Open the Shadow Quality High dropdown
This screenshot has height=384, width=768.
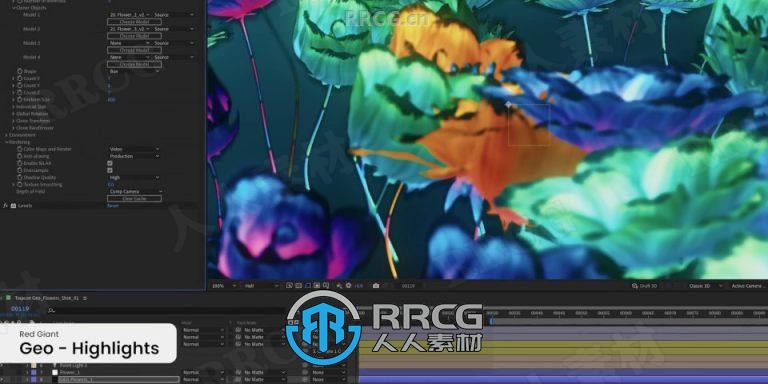(134, 177)
